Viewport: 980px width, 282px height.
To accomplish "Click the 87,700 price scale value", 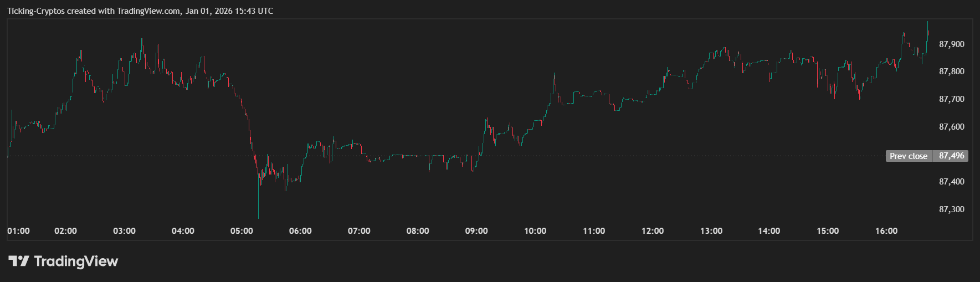I will [x=951, y=99].
